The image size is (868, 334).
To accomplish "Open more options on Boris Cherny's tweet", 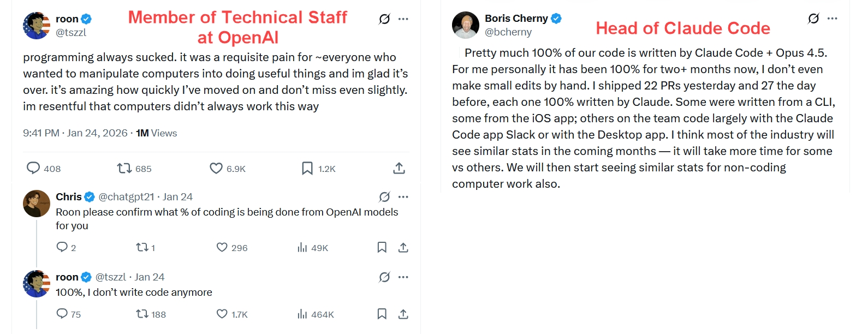I will (x=832, y=19).
